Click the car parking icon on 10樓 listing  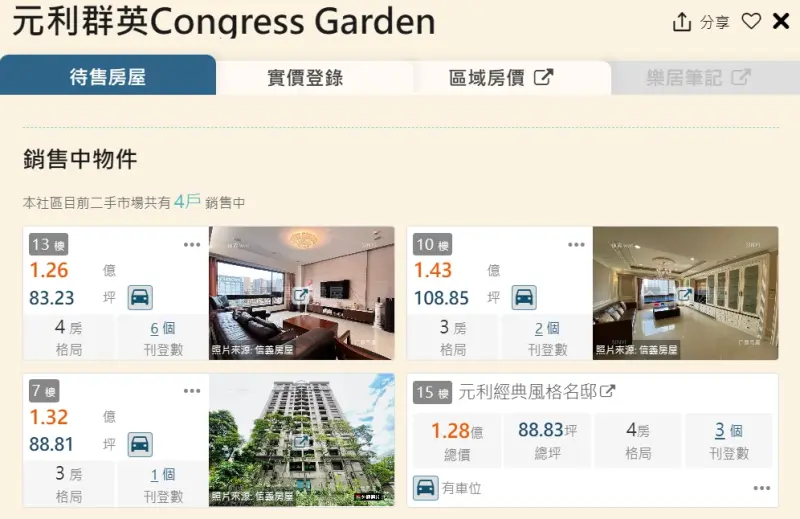[524, 298]
